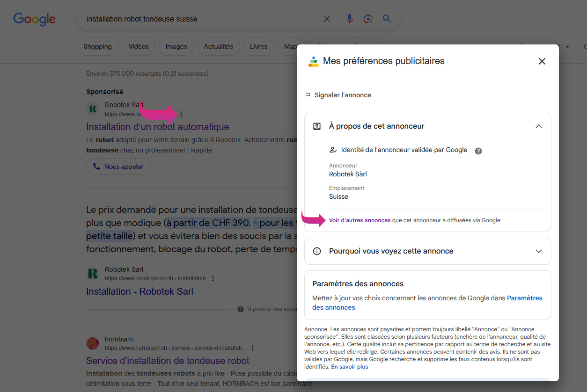Open "Service d'installation de tondeuse robot" link

[x=168, y=361]
